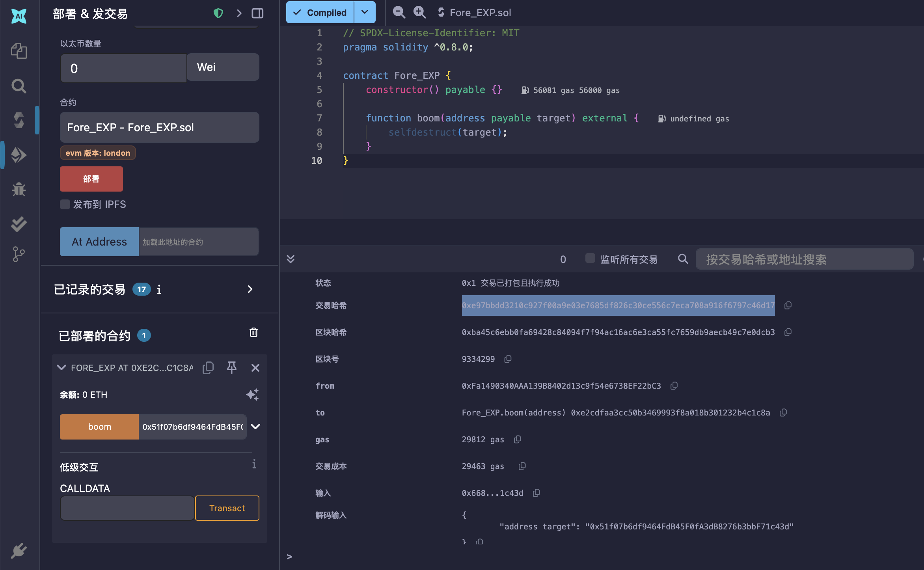
Task: Open the Debugger bug icon
Action: point(19,190)
